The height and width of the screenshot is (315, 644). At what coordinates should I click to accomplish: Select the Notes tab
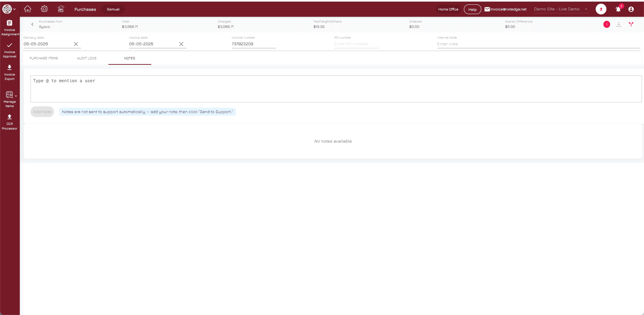(x=129, y=58)
